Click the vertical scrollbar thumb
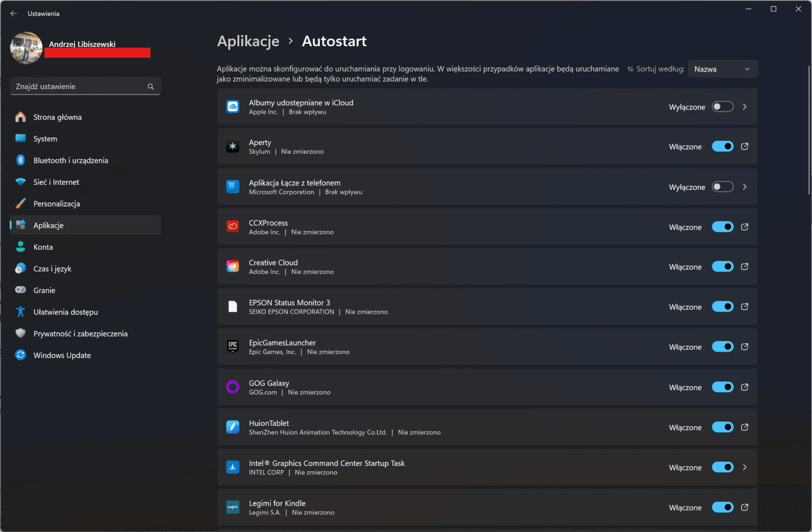Screen dimensions: 812x532 [x=809, y=129]
